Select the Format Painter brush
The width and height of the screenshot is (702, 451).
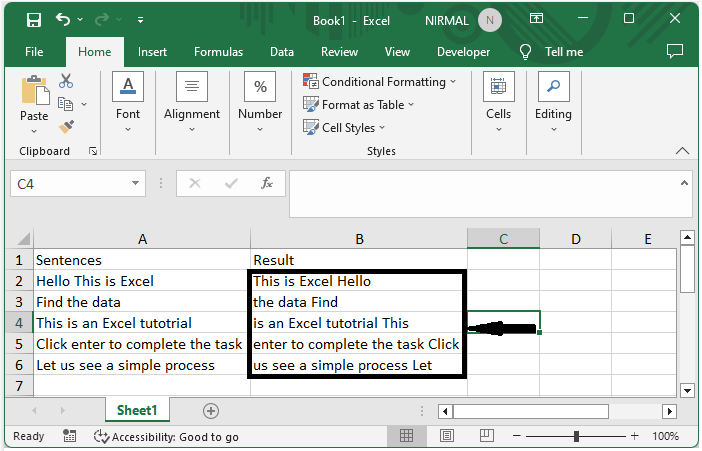coord(66,127)
